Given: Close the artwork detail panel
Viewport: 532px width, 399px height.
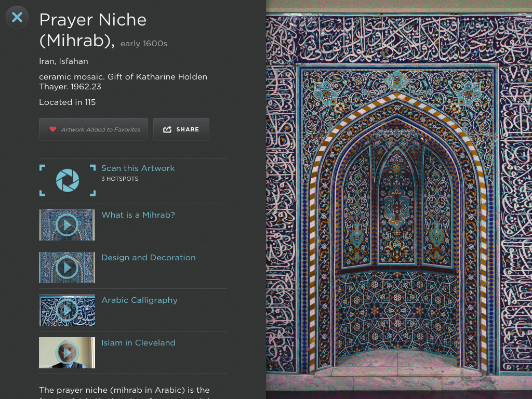Looking at the screenshot, I should click(17, 17).
